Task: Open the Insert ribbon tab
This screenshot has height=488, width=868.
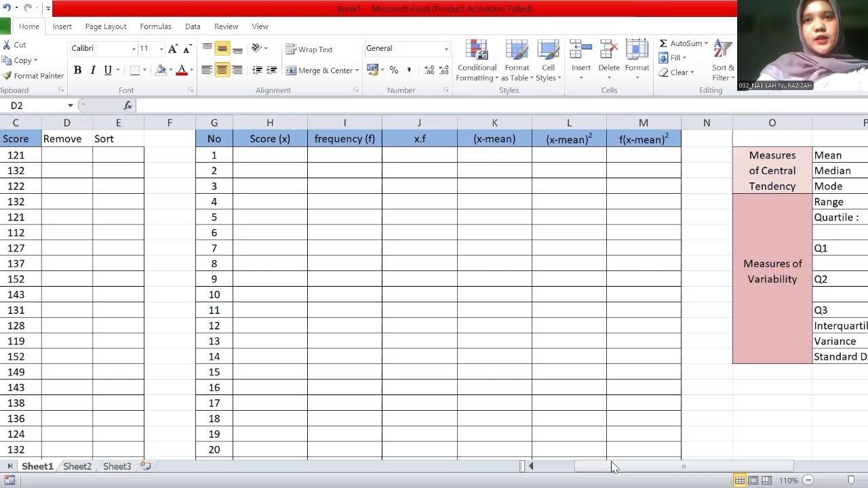Action: coord(62,26)
